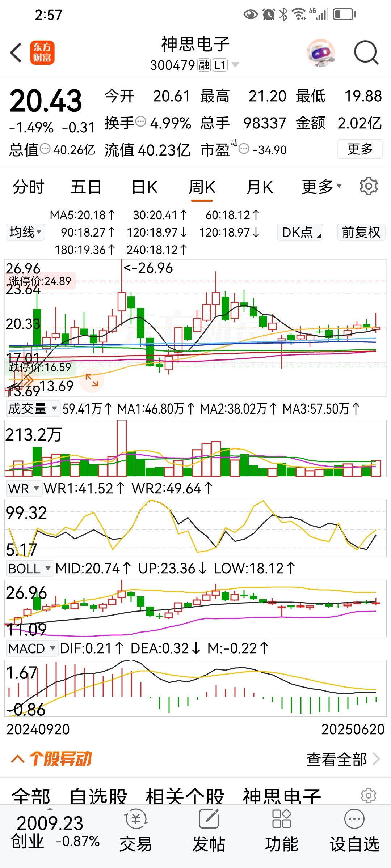Open chart settings gear icon
Viewport: 391px width, 868px height.
click(369, 187)
